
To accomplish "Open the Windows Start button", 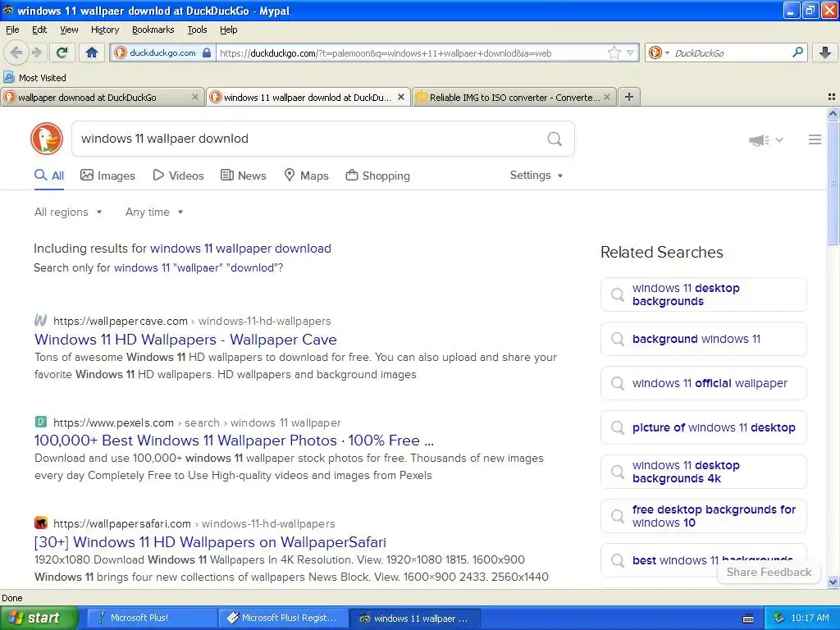I will (x=39, y=619).
